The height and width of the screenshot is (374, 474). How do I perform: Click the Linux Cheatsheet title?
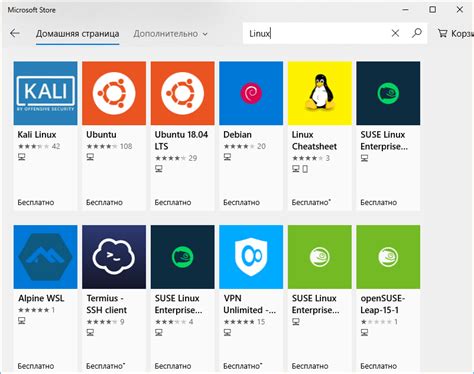click(314, 140)
